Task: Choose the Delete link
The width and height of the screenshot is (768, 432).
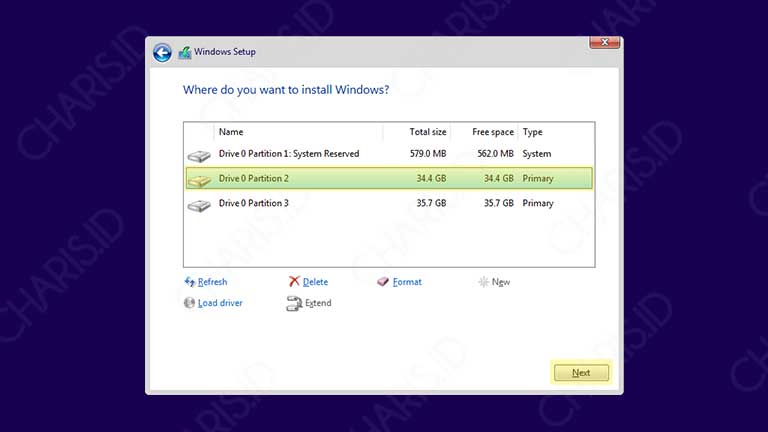Action: [x=315, y=282]
